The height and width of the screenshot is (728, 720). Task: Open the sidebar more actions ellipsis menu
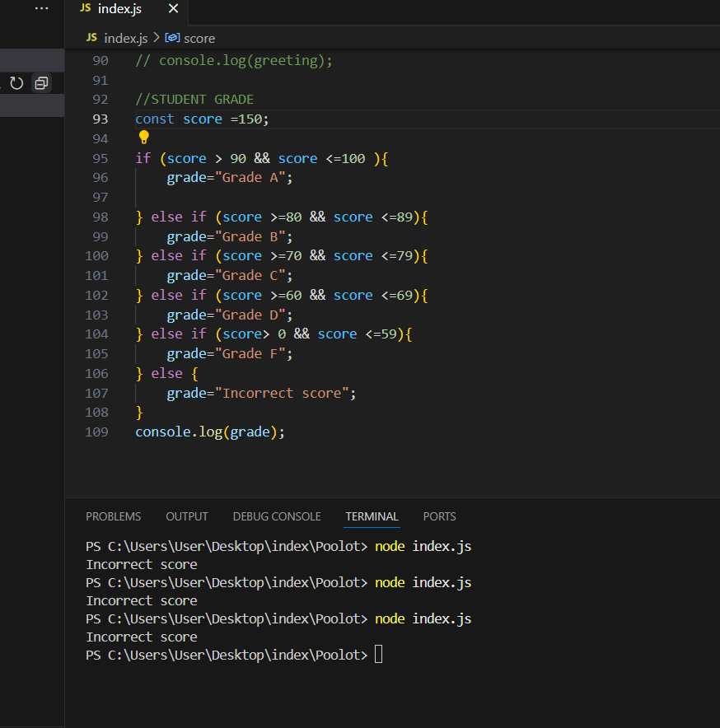pos(41,8)
